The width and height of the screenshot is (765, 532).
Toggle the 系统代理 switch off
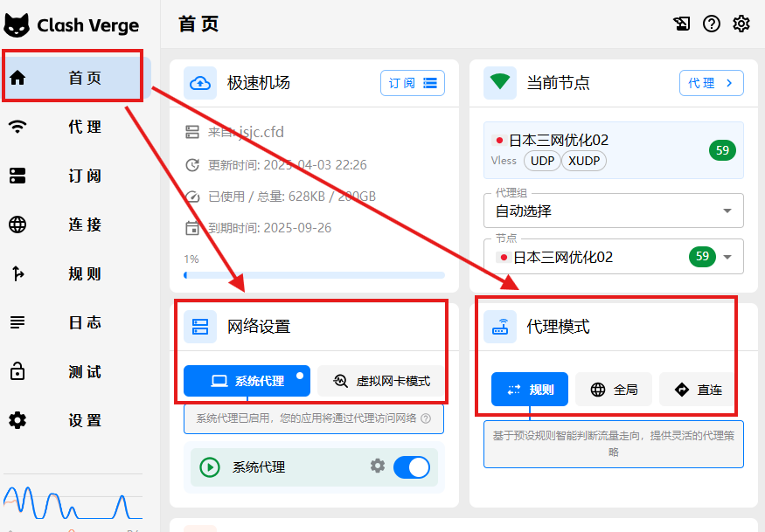point(411,467)
